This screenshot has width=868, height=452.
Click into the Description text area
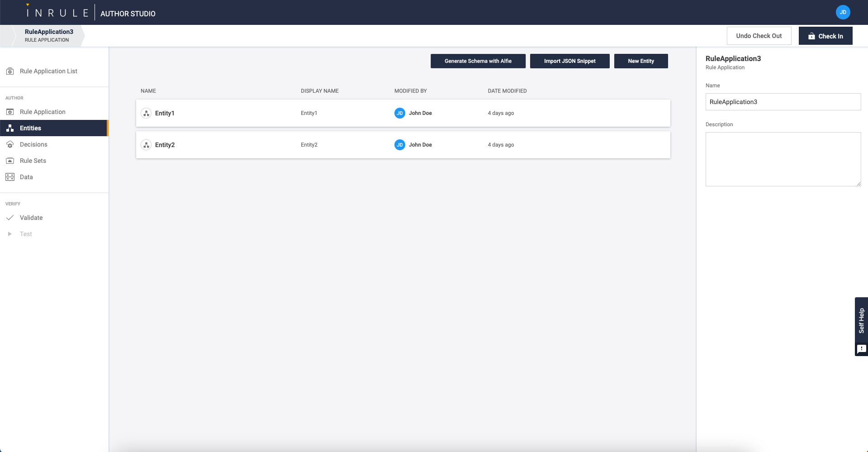(783, 159)
